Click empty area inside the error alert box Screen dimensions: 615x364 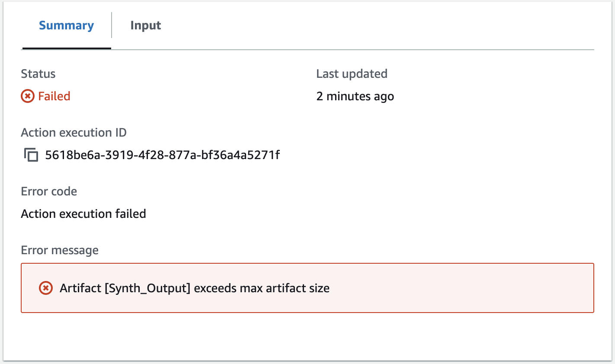pos(454,288)
